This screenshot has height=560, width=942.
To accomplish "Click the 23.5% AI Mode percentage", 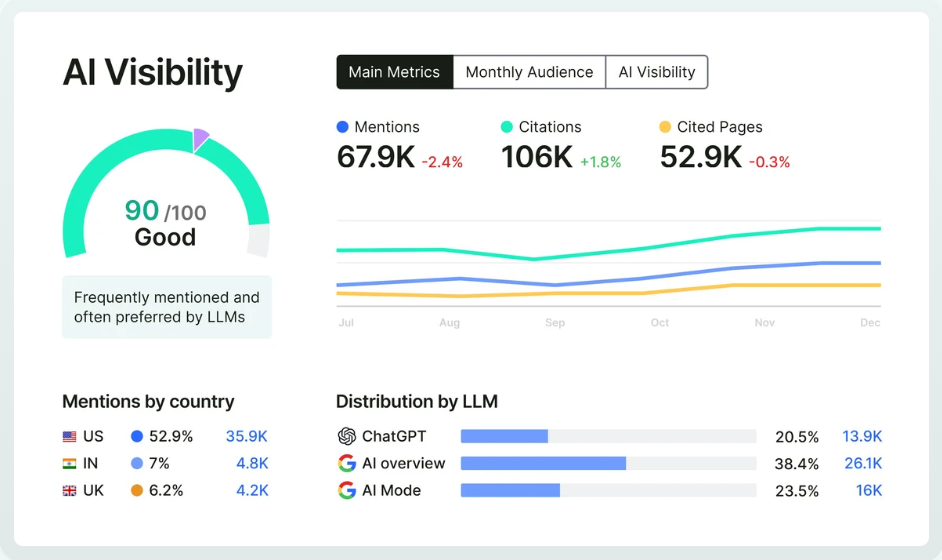I will (x=797, y=491).
